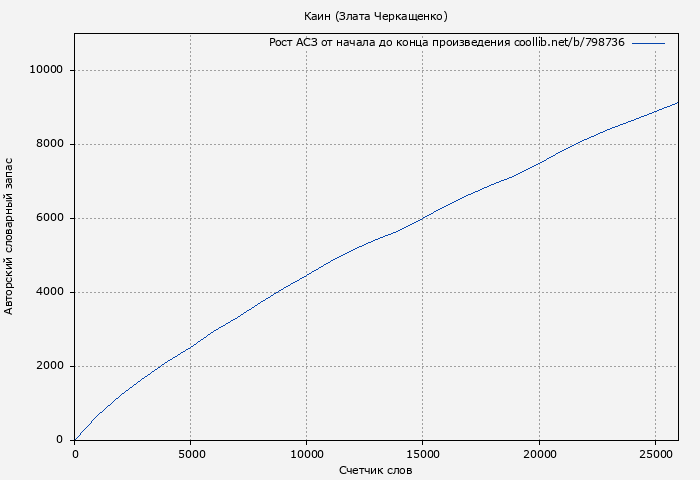
Task: Click the curve where it crosses the 15000 gridline
Action: click(x=423, y=217)
